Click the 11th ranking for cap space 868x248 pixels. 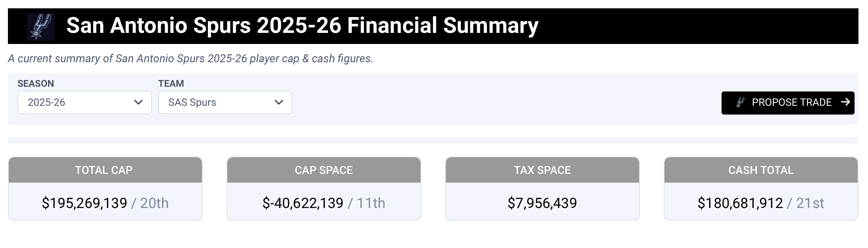pos(371,203)
